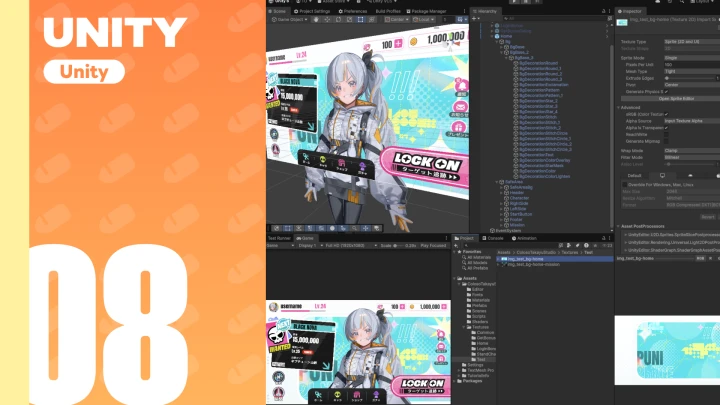Click the plus create button in Hierarchy

pos(475,18)
